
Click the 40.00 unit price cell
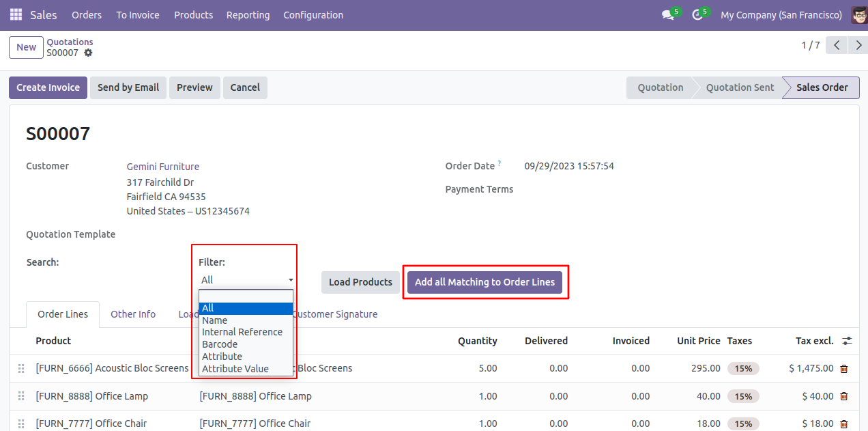710,396
